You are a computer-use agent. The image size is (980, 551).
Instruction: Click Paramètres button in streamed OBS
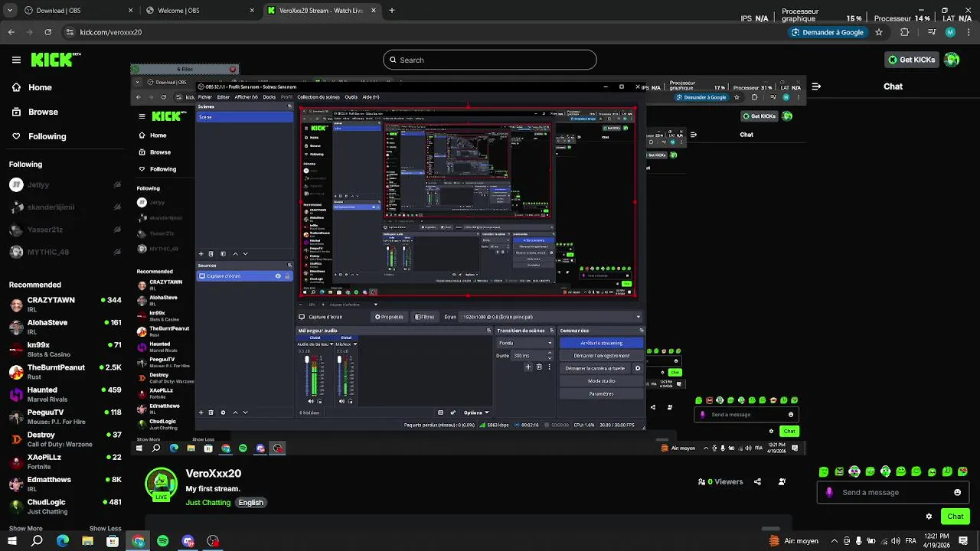click(601, 393)
